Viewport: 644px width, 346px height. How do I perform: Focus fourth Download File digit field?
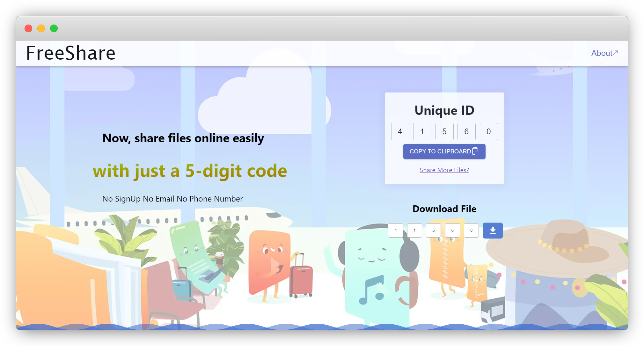click(x=452, y=230)
